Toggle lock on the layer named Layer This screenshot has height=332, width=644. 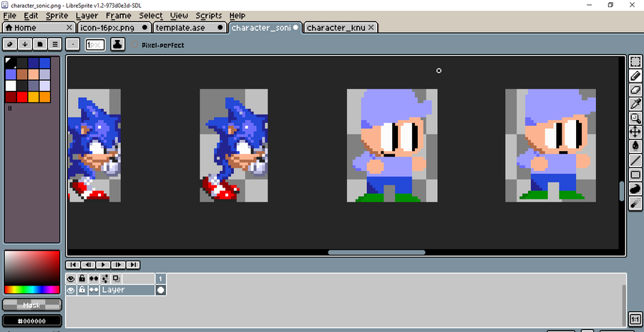(x=82, y=290)
